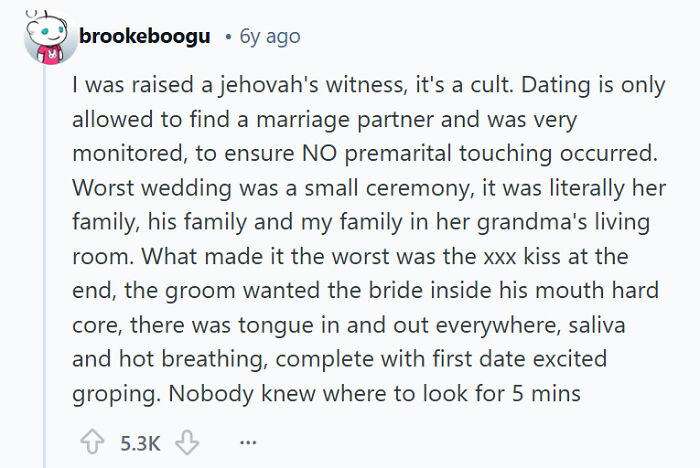This screenshot has width=700, height=468.
Task: Click brookeboogu's Snoo avatar
Action: click(45, 38)
